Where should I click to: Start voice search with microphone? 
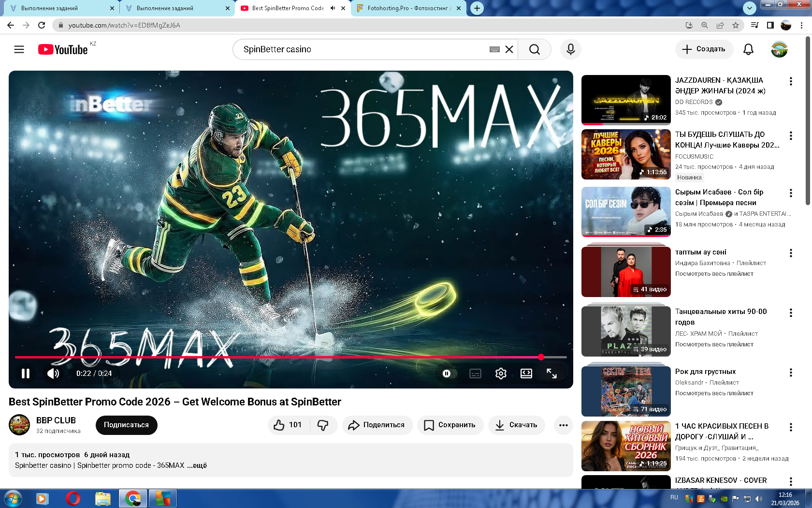pos(571,49)
